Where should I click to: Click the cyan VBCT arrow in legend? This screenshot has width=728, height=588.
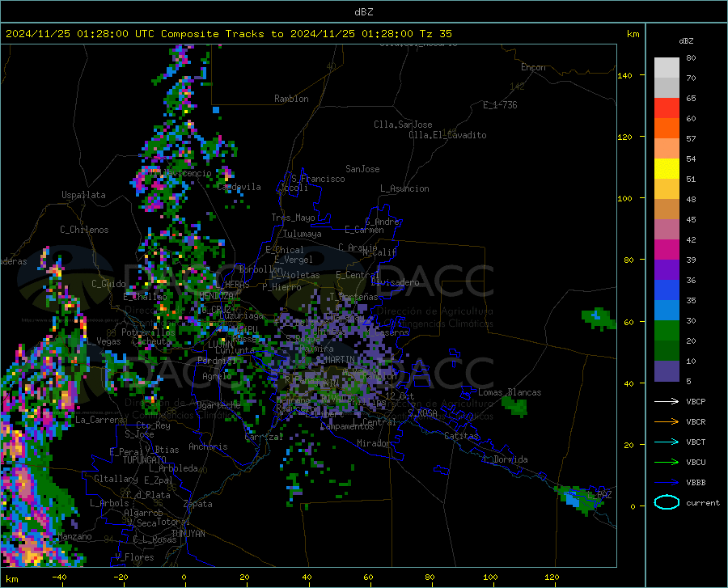pyautogui.click(x=667, y=442)
